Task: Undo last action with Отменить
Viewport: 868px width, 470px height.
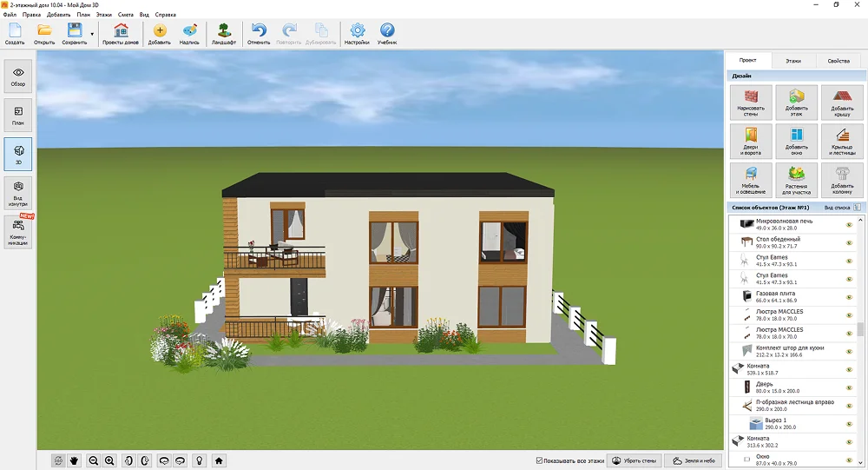Action: 259,34
